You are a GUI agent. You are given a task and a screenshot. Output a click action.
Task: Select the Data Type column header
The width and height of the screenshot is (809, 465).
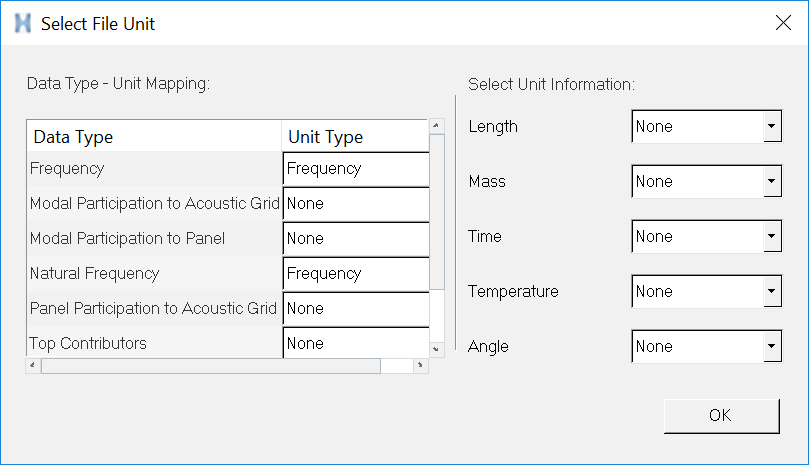(155, 137)
